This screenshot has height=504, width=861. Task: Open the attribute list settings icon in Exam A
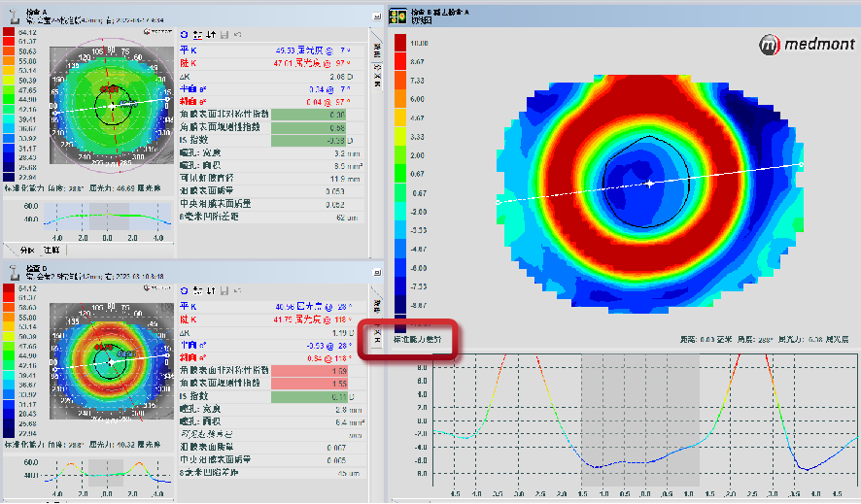pos(197,35)
